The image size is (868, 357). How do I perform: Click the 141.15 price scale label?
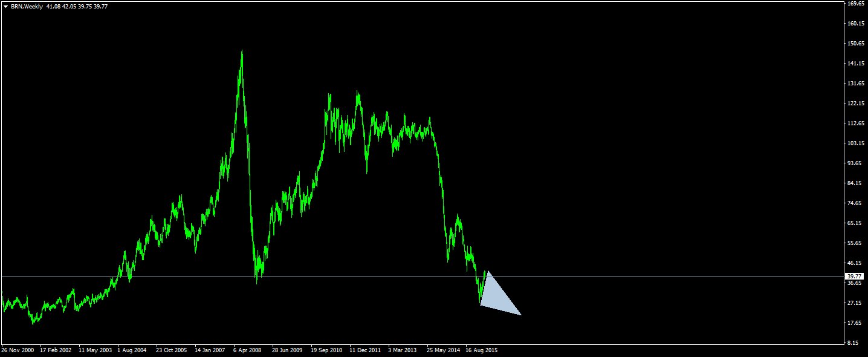[x=855, y=64]
